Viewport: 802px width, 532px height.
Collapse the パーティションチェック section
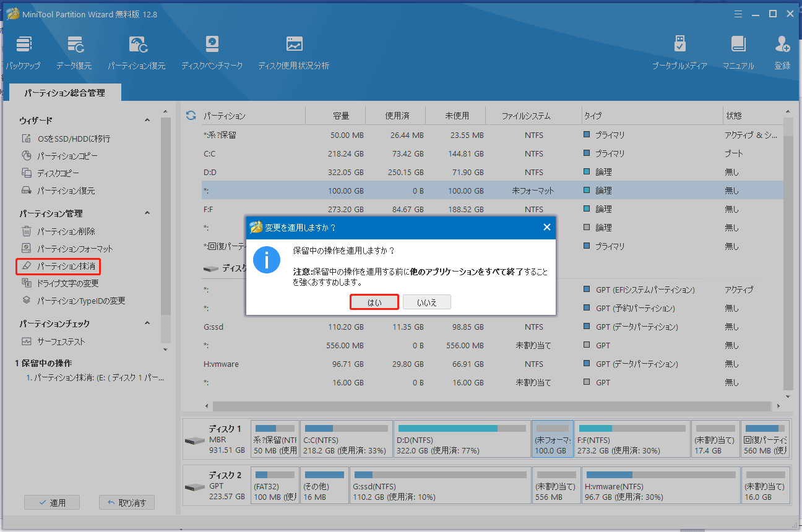coord(147,324)
